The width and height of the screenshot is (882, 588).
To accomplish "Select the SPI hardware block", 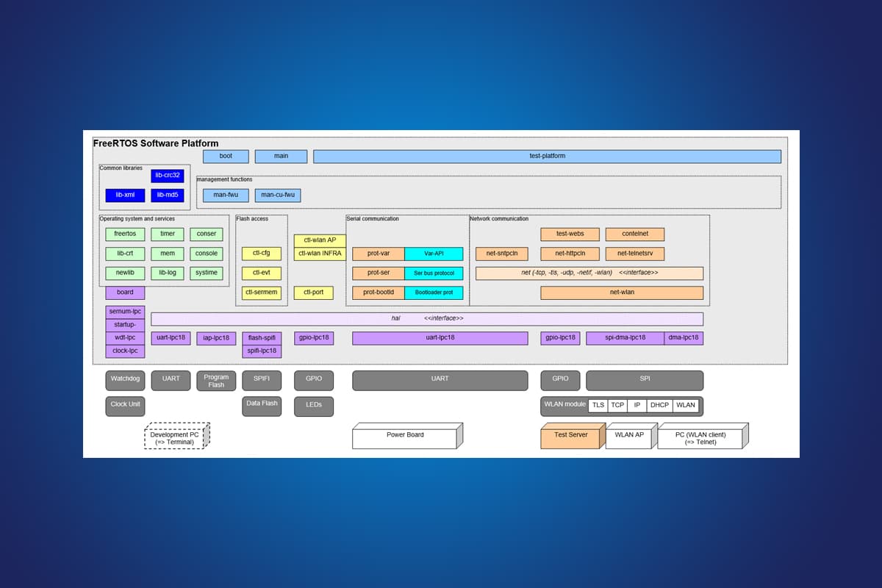I will click(x=645, y=380).
